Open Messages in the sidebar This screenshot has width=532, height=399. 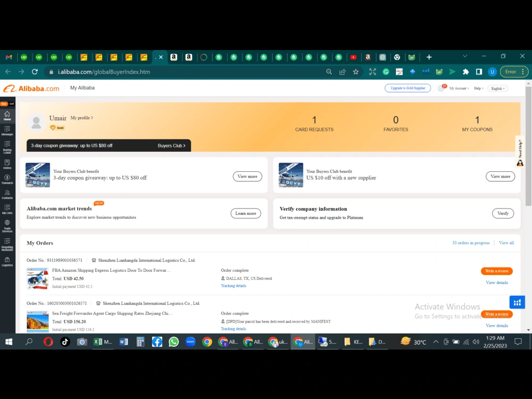pos(7,131)
